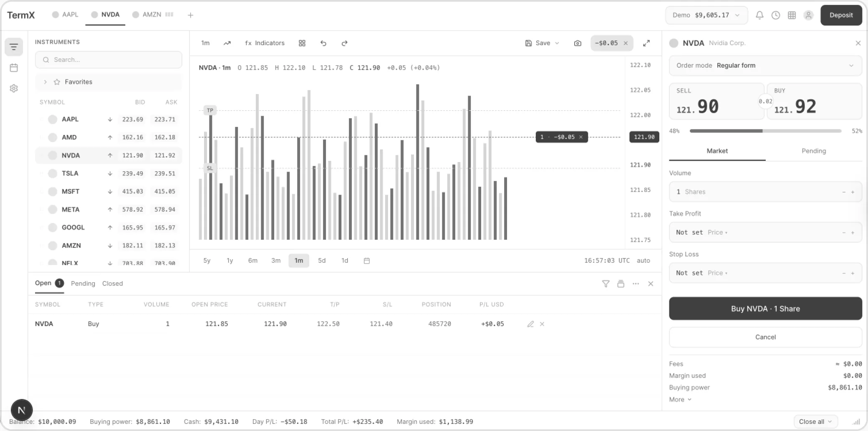Image resolution: width=868 pixels, height=431 pixels.
Task: Open the calendar sidebar icon
Action: click(14, 68)
